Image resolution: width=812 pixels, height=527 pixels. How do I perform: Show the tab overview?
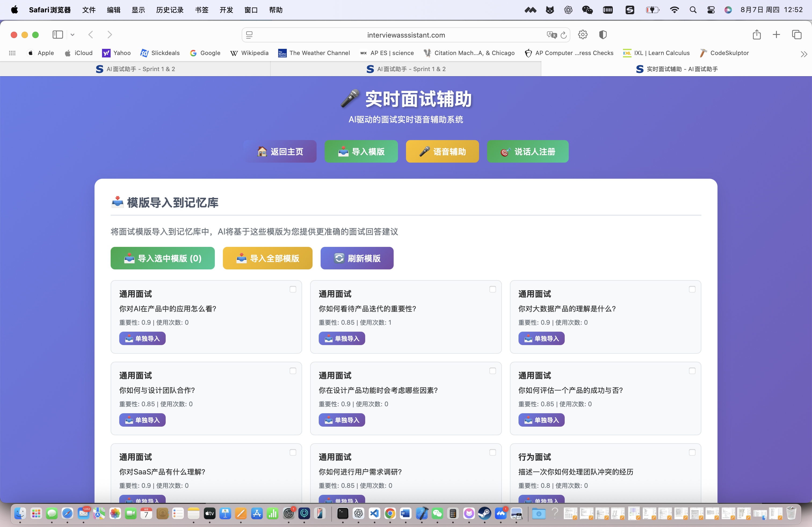797,35
